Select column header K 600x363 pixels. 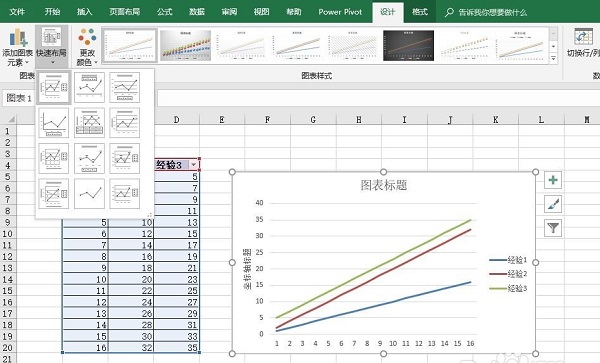(496, 120)
